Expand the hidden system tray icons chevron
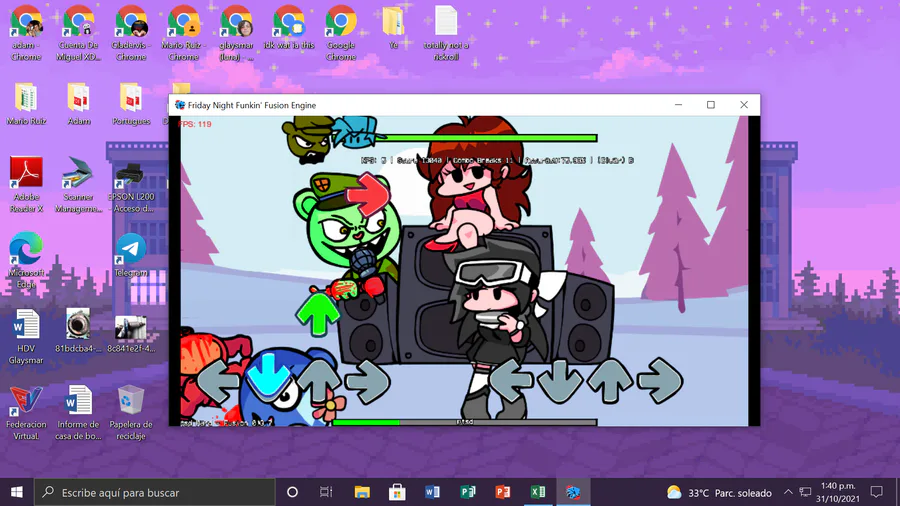The image size is (900, 506). tap(788, 492)
